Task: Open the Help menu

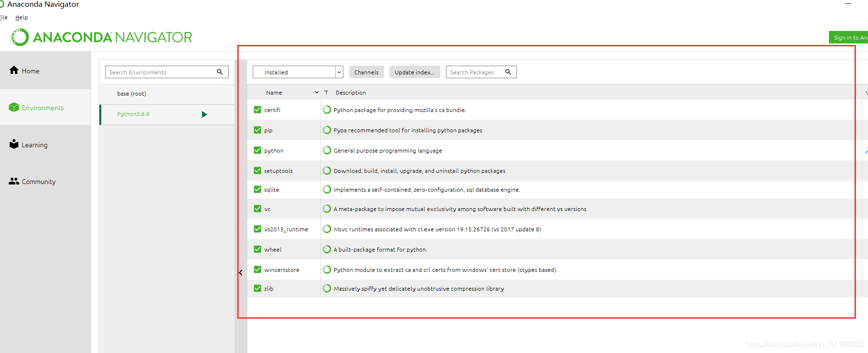Action: tap(22, 17)
